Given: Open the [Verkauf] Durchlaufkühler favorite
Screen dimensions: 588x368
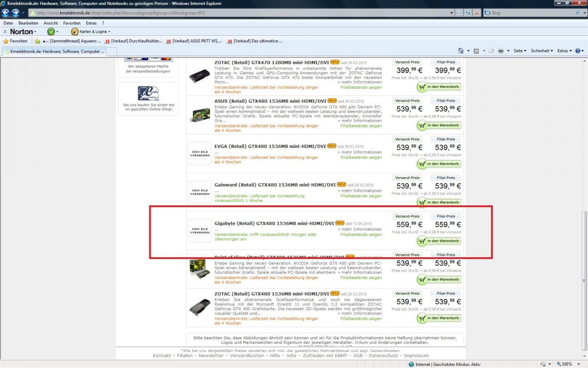Looking at the screenshot, I should [x=133, y=41].
